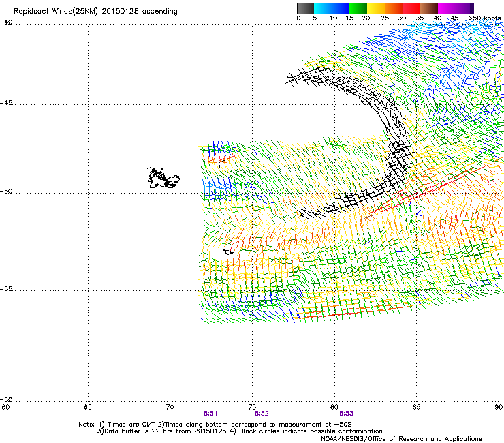Click the '75' longitude axis label
Screen dimensions: 504x443
click(x=252, y=407)
